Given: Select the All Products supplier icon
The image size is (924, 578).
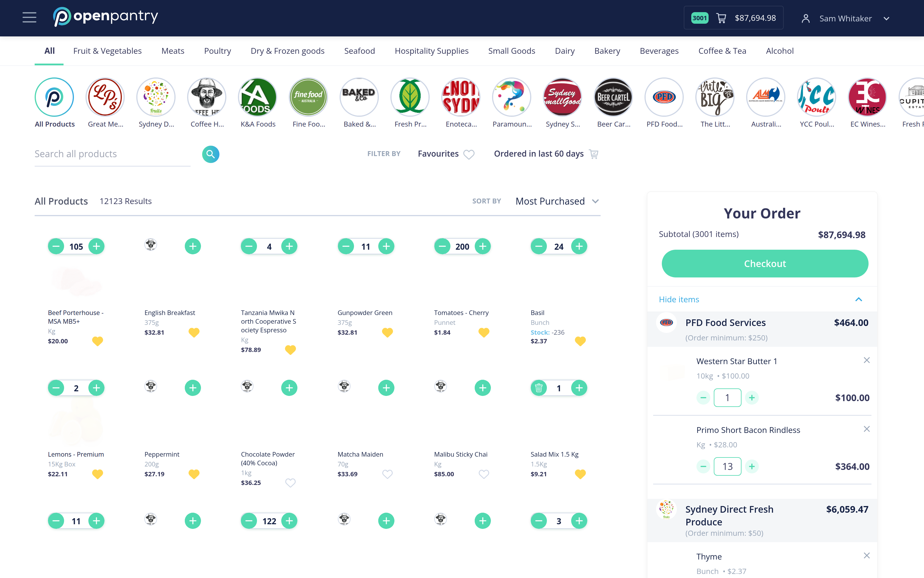Looking at the screenshot, I should coord(55,97).
